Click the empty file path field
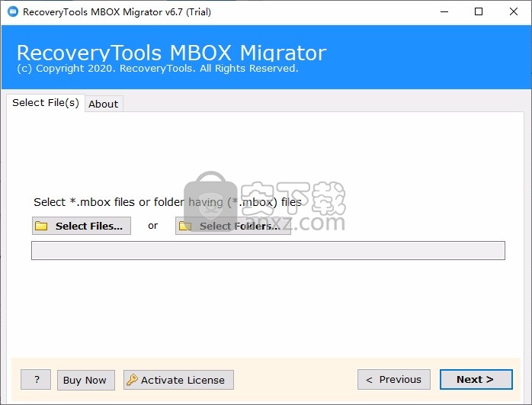Screen dimensions: 532x405 [268, 250]
